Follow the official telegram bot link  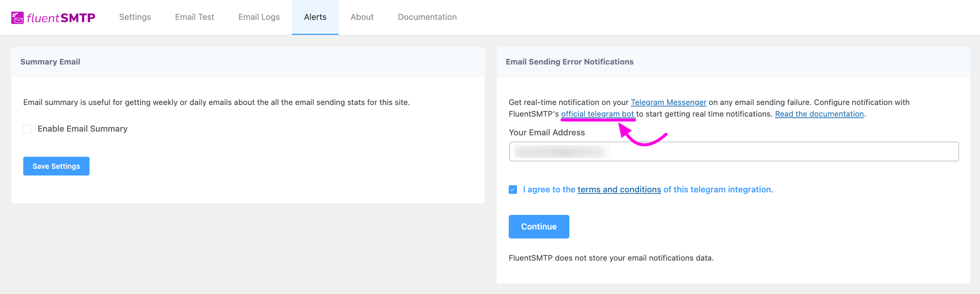597,114
